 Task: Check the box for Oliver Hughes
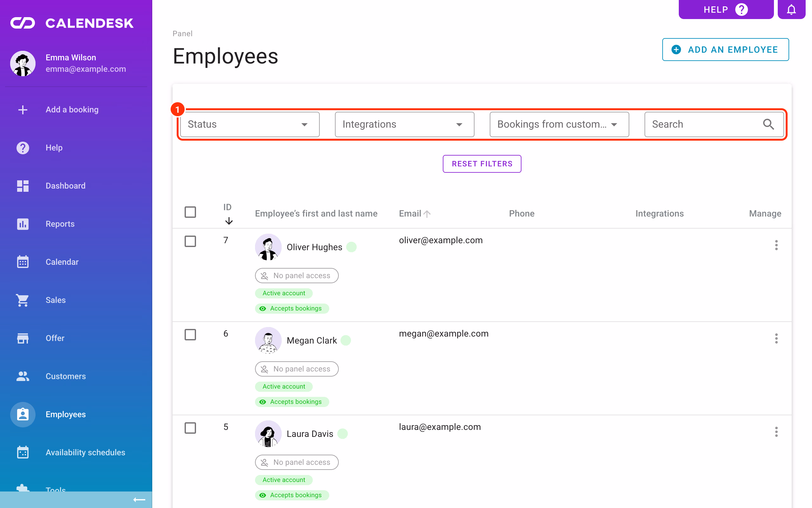tap(190, 241)
